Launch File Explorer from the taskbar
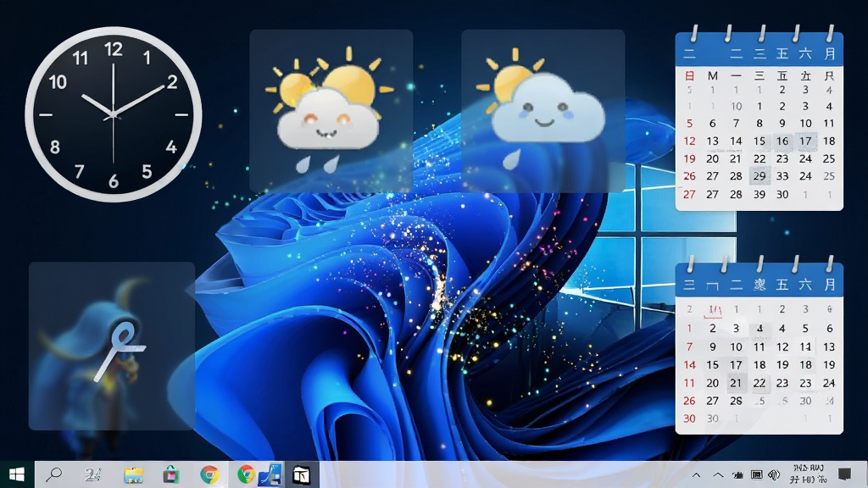This screenshot has width=868, height=488. click(133, 474)
